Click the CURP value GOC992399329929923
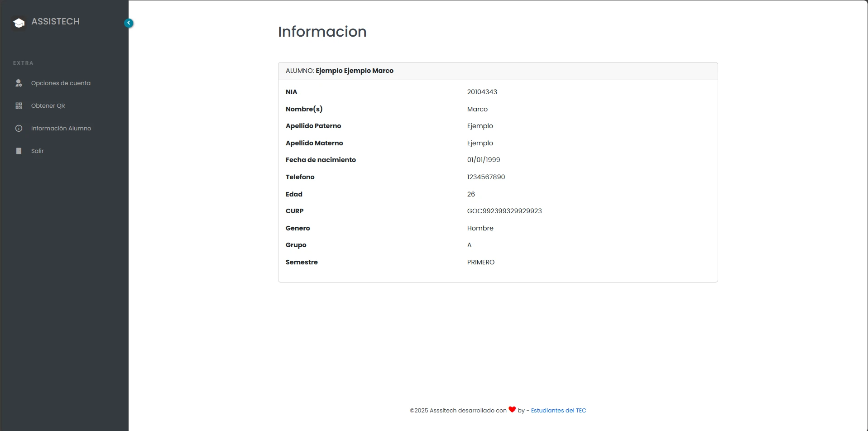Screen dimensions: 868x431 point(504,211)
